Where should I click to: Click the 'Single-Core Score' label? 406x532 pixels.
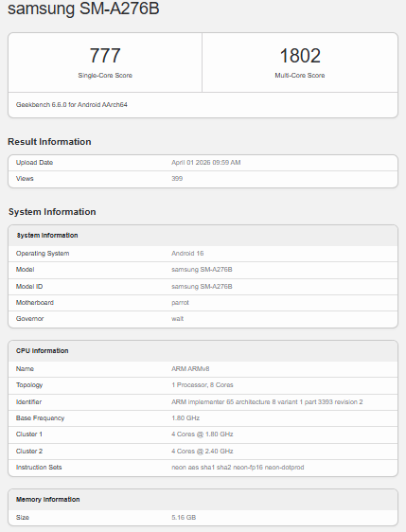[x=105, y=76]
